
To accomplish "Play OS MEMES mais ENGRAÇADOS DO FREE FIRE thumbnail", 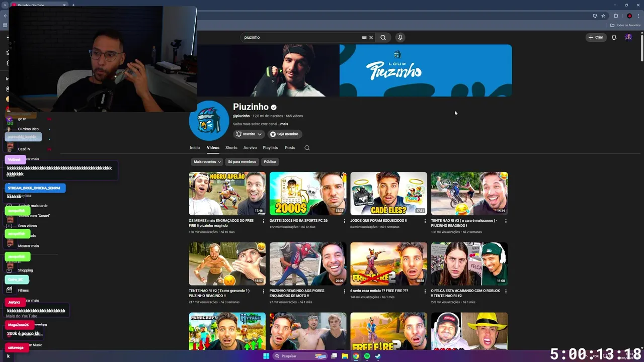I will [227, 194].
